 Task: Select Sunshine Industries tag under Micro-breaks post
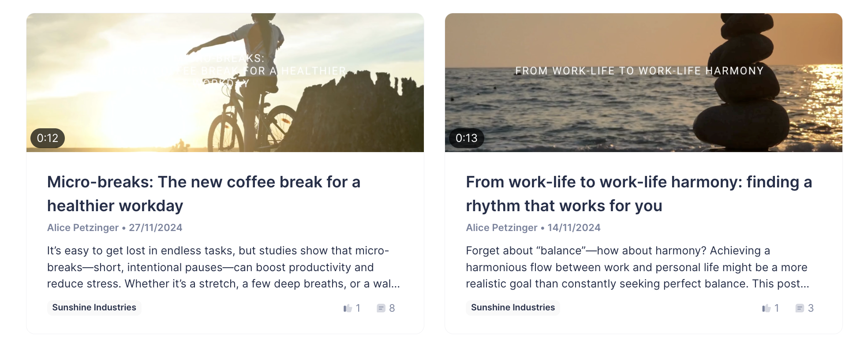point(94,307)
